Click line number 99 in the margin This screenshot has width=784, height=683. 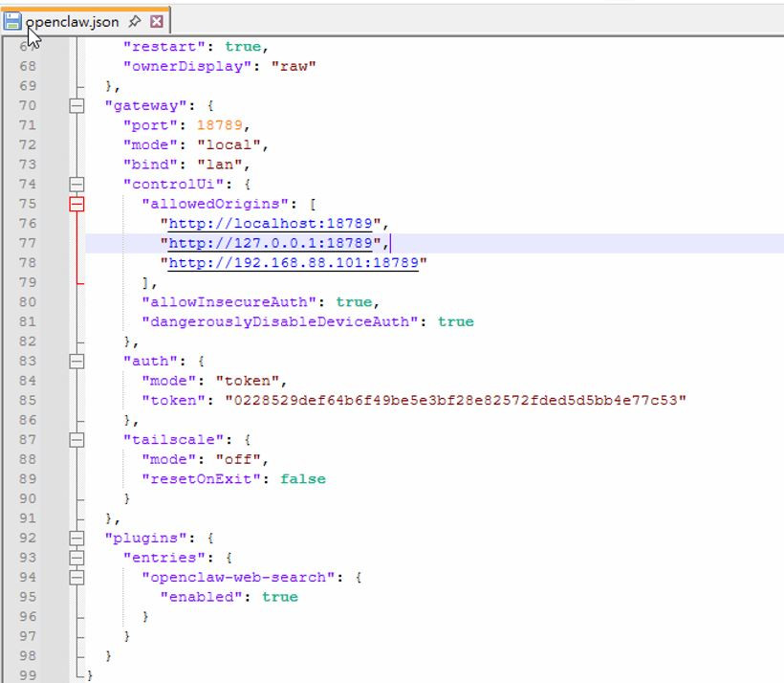pos(28,675)
